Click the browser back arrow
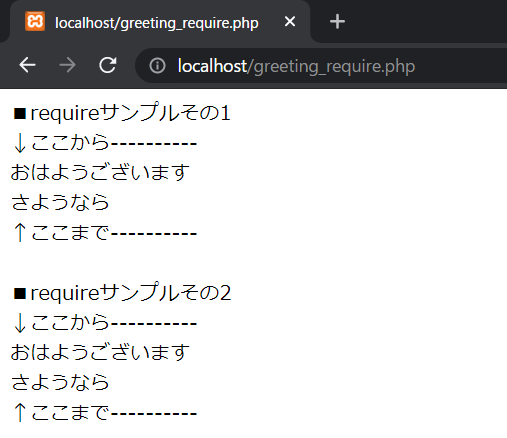The width and height of the screenshot is (507, 438). pos(27,65)
